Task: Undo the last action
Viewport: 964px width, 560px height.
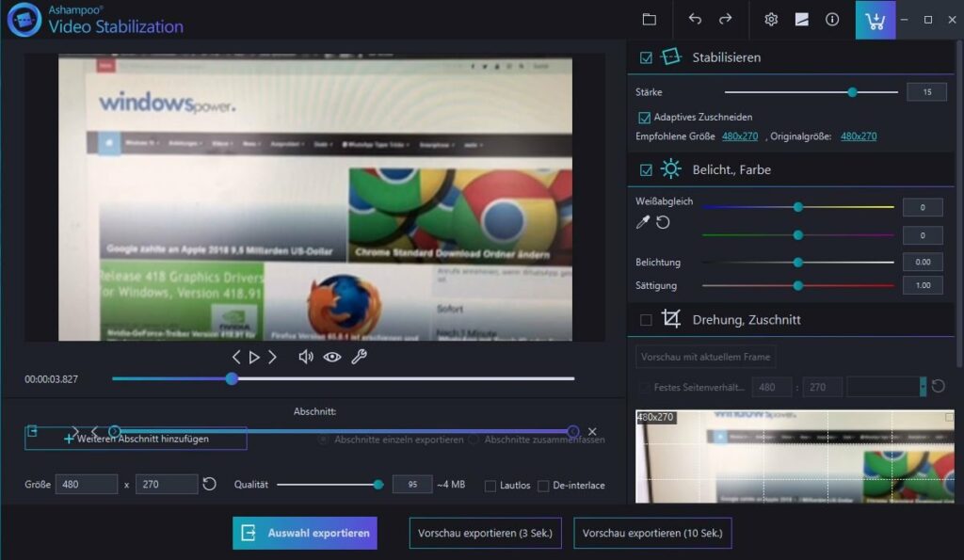Action: click(x=695, y=20)
